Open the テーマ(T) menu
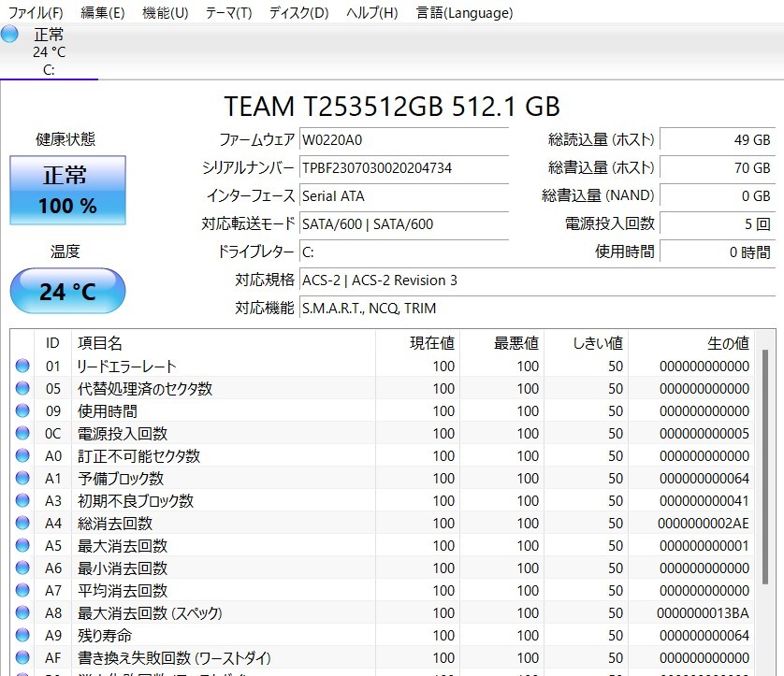The image size is (784, 676). pyautogui.click(x=228, y=12)
